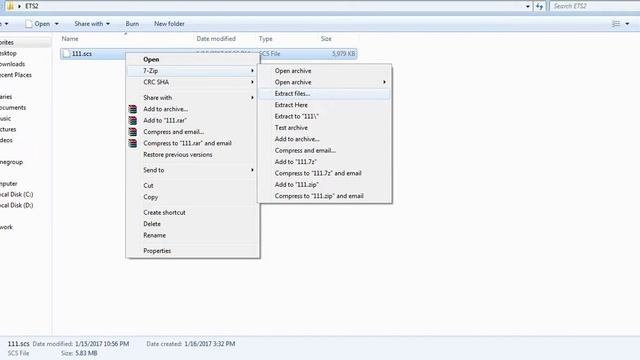Expand the 7-Zip submenu arrow

pos(252,71)
